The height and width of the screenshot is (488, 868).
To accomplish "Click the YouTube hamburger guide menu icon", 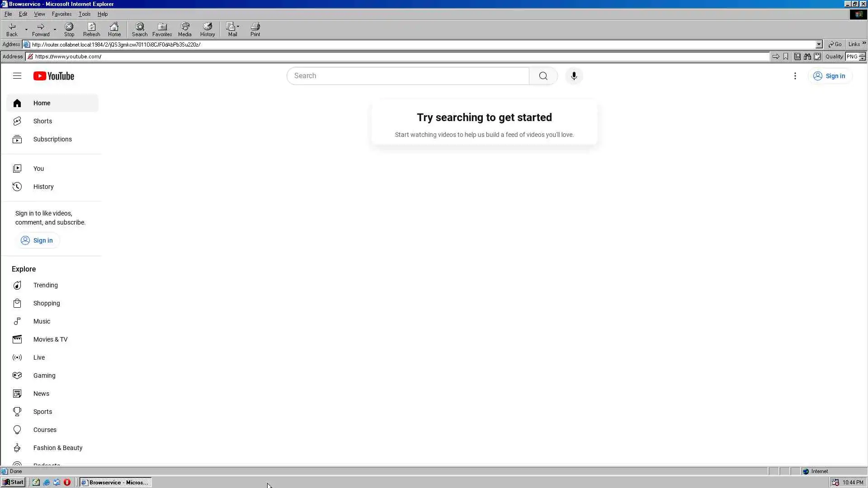I will click(17, 76).
